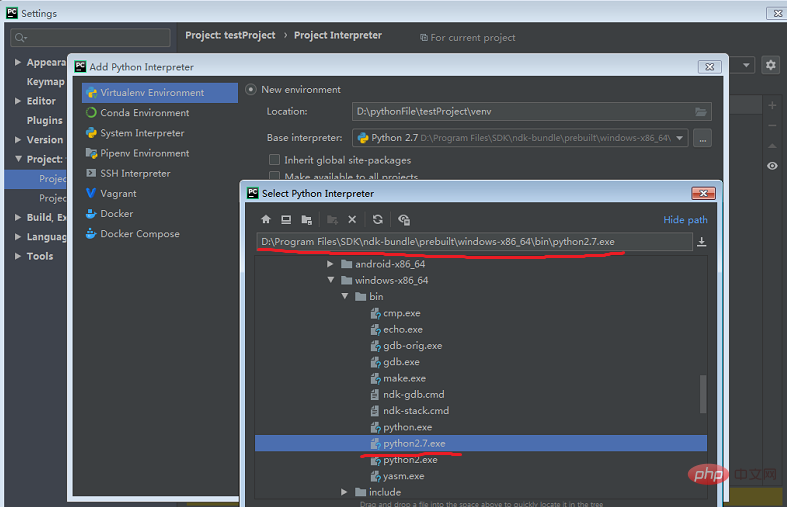Refresh the file tree
Image resolution: width=787 pixels, height=507 pixels.
(378, 220)
